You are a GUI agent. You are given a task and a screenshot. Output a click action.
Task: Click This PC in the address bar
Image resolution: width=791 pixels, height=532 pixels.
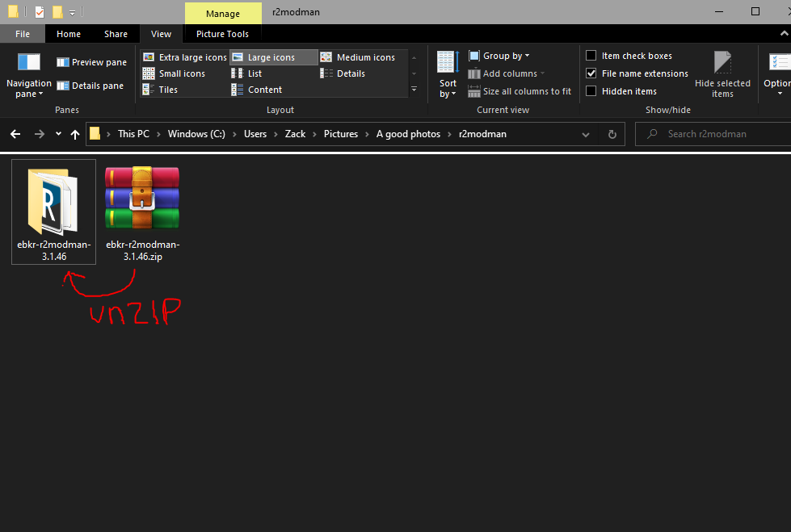133,134
